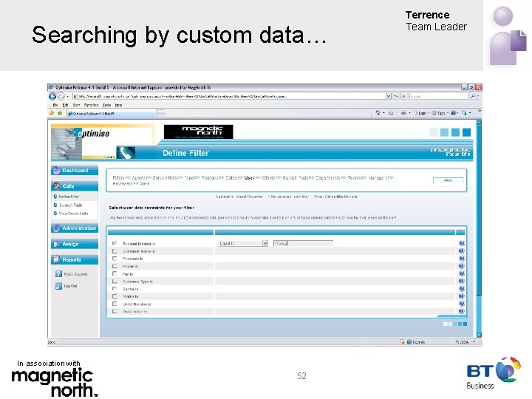Open the View menu
Screen dimensions: 532x399
tap(76, 105)
